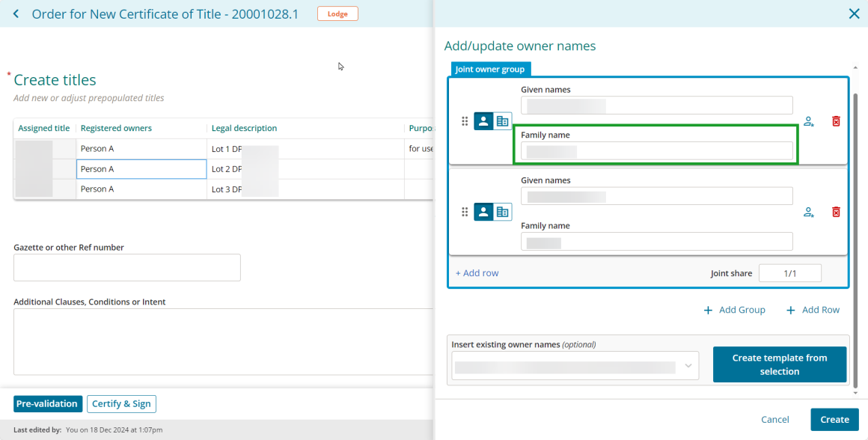
Task: Delete the first owner row
Action: 837,121
